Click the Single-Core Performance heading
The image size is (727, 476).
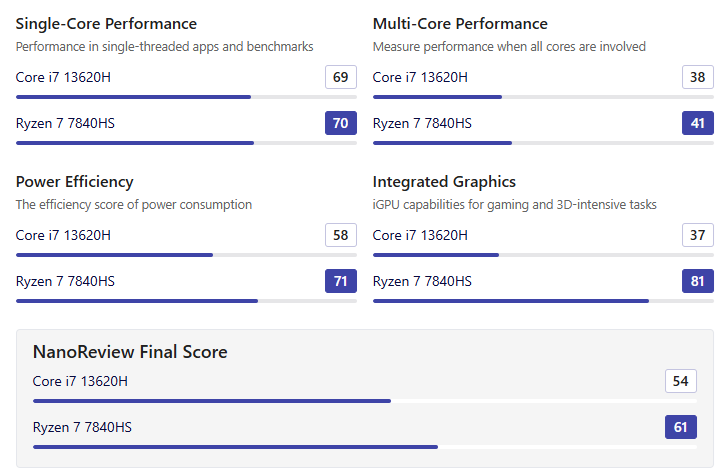click(106, 24)
